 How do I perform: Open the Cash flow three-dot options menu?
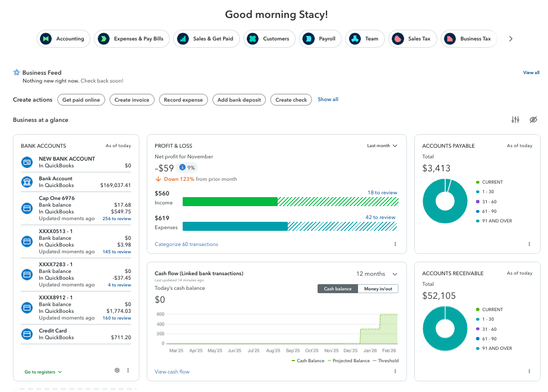395,371
